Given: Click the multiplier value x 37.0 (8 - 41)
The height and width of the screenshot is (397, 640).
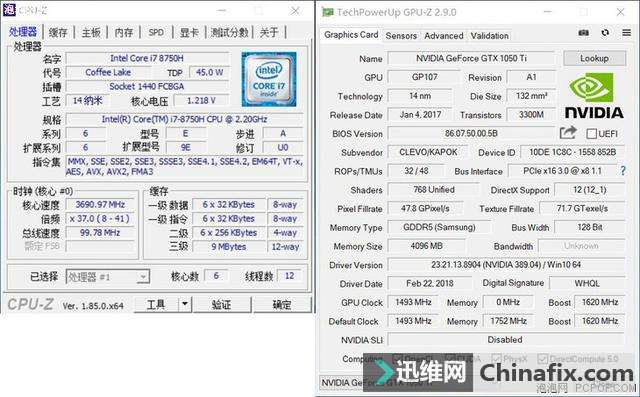Looking at the screenshot, I should click(100, 218).
